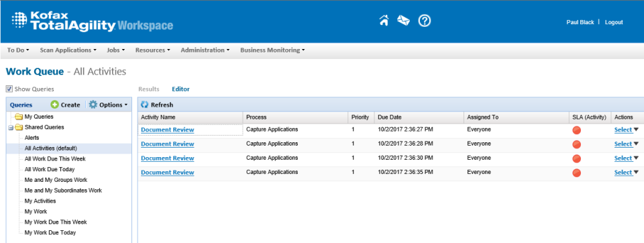This screenshot has width=644, height=243.
Task: Click Select for the 2:36:30 PM row
Action: pos(623,158)
